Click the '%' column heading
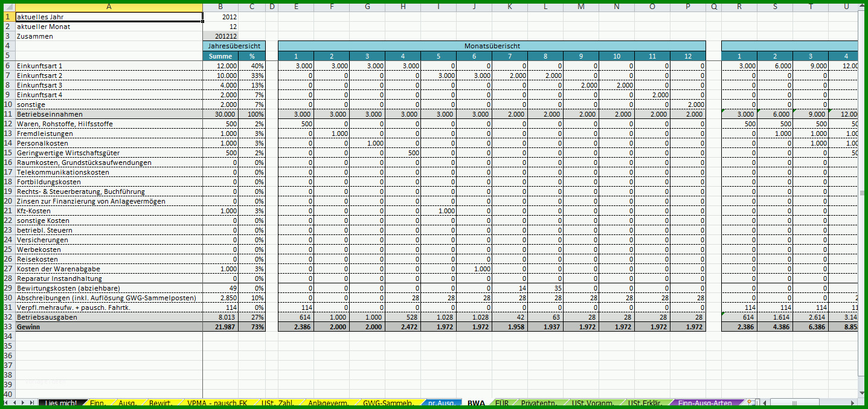This screenshot has width=868, height=409. (x=252, y=56)
